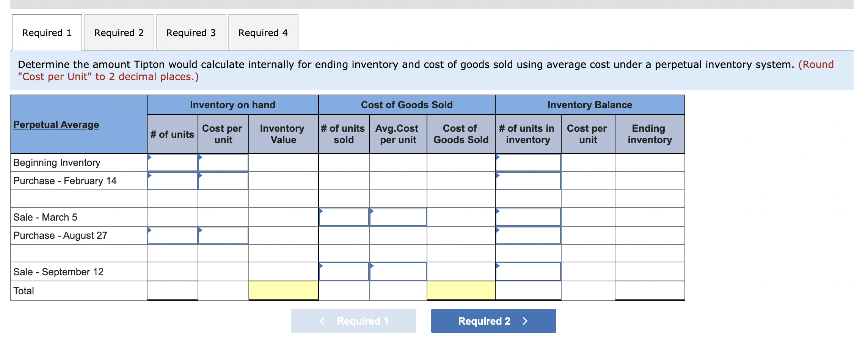Click the Beginning Inventory units input cell
868x344 pixels.
click(x=172, y=163)
